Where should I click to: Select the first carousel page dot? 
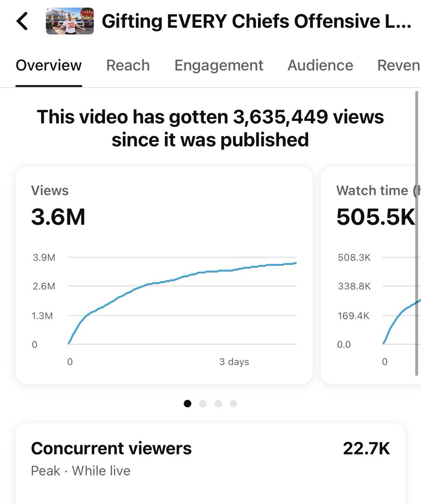click(x=188, y=404)
